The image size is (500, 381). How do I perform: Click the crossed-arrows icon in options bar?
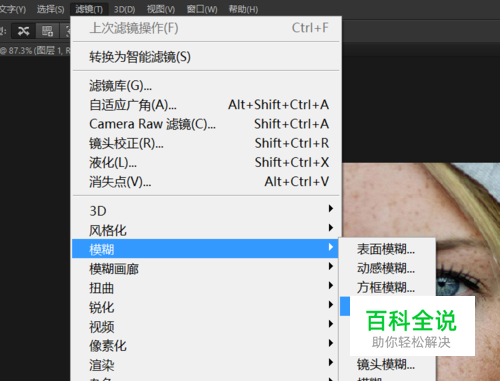[24, 31]
